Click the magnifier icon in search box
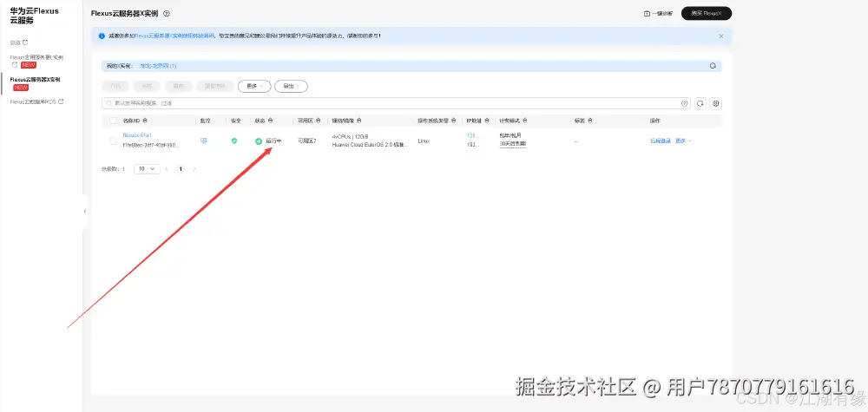 109,103
